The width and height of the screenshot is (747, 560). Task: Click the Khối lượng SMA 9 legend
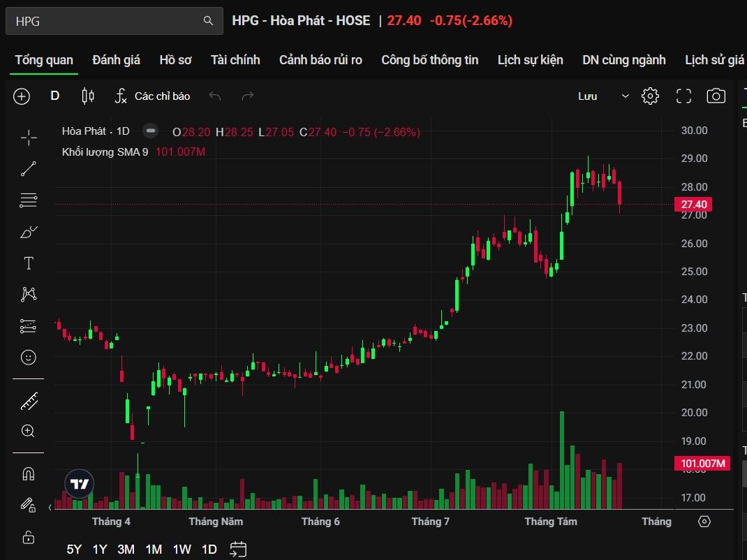(105, 152)
